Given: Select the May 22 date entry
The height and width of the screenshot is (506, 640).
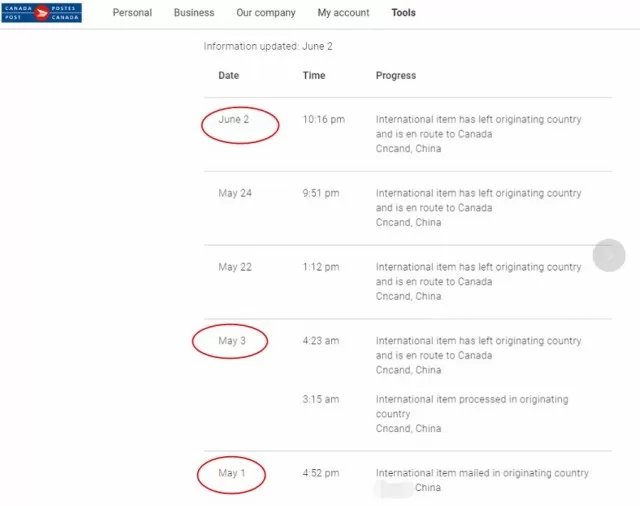Looking at the screenshot, I should coord(235,267).
